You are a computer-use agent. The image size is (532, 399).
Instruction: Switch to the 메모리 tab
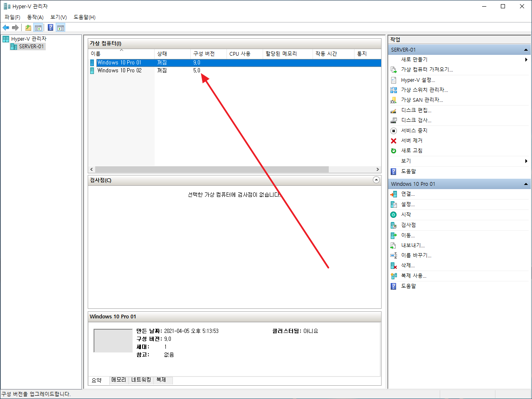pyautogui.click(x=118, y=380)
